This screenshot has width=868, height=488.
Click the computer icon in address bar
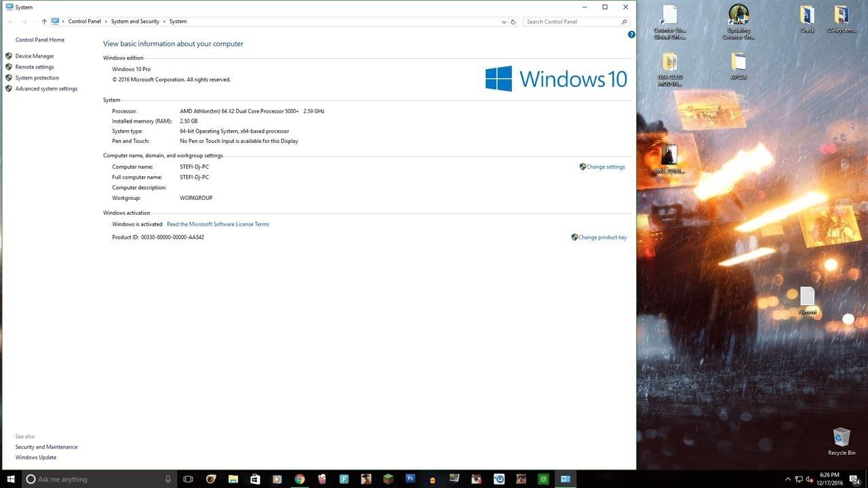point(55,22)
